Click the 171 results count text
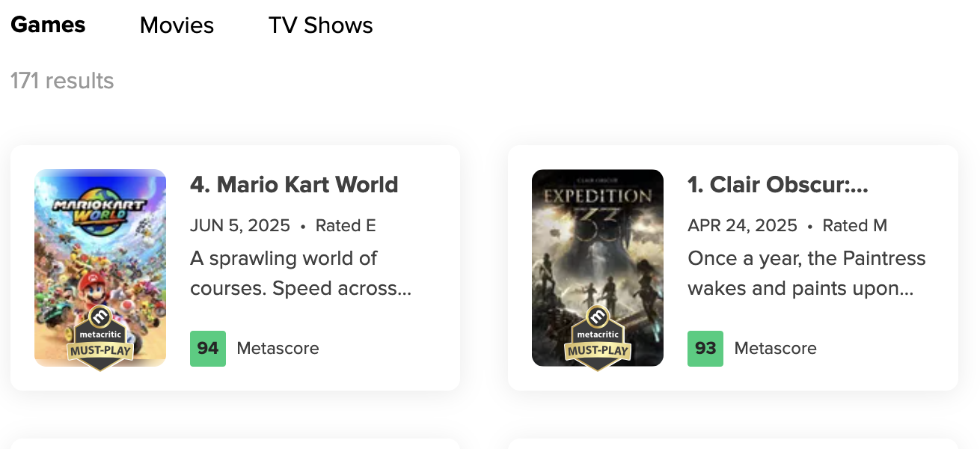 (62, 81)
